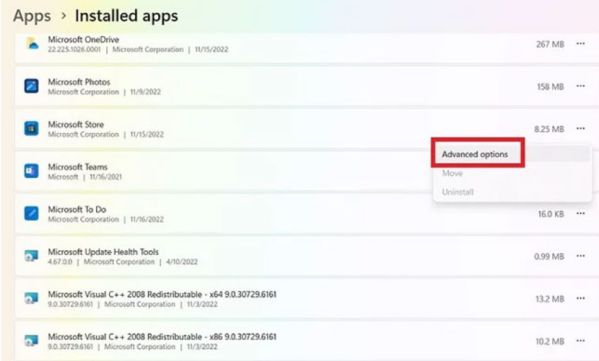The image size is (599, 361).
Task: Click the Microsoft Photos app icon
Action: click(31, 86)
